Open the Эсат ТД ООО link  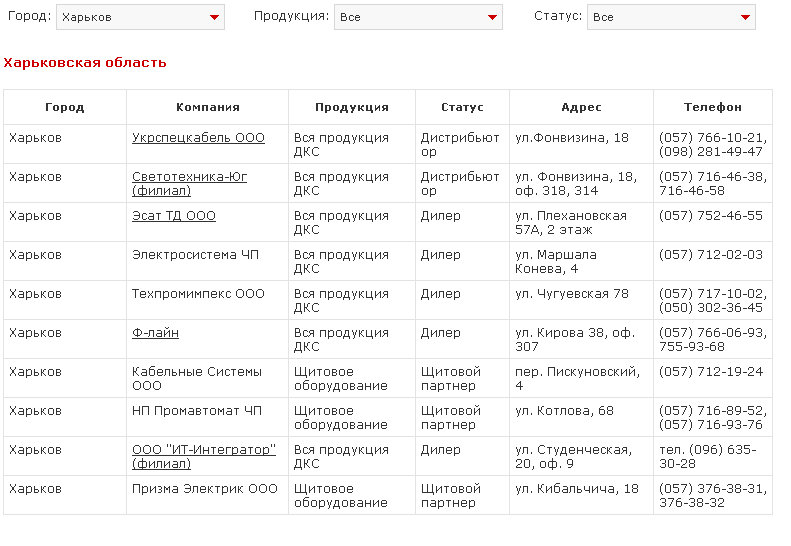pos(174,216)
